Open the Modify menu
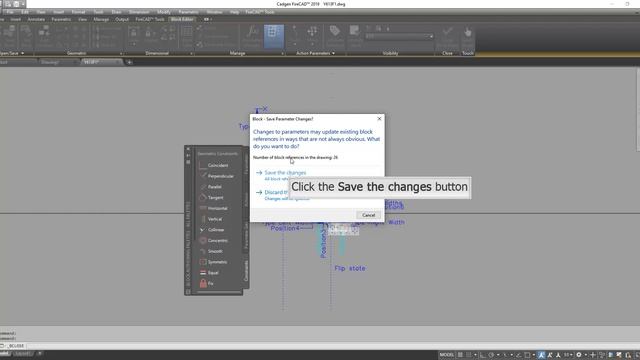The height and width of the screenshot is (360, 640). pos(164,12)
